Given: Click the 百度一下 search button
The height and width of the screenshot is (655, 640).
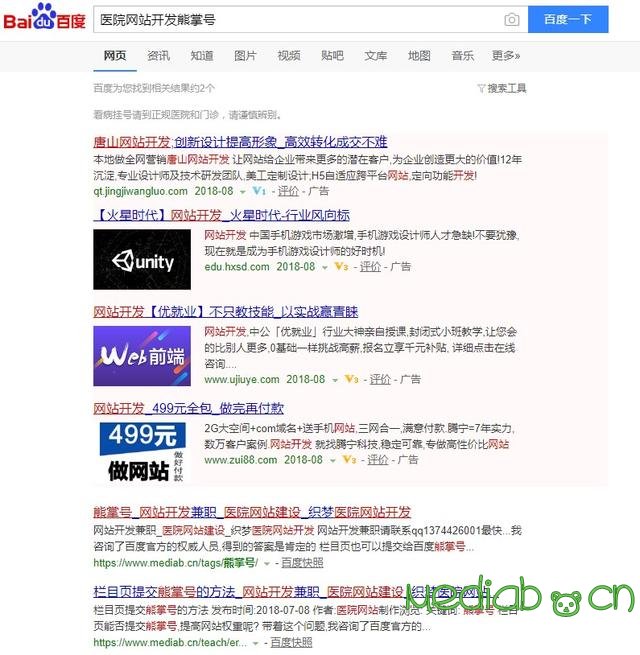Looking at the screenshot, I should 568,19.
